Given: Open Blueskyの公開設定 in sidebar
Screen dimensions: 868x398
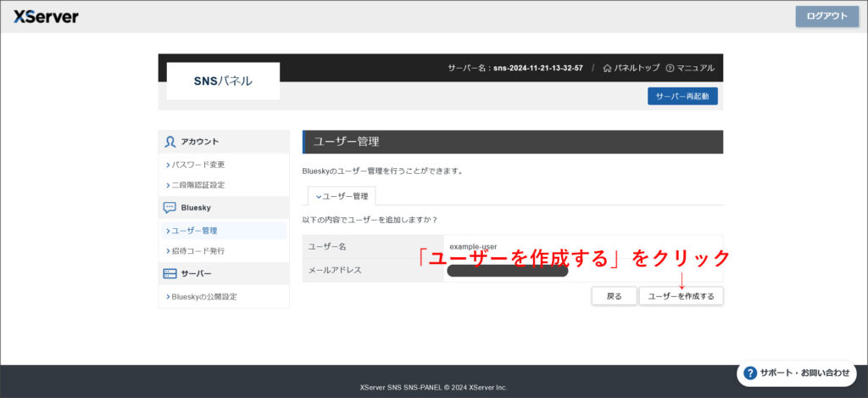Looking at the screenshot, I should [202, 297].
